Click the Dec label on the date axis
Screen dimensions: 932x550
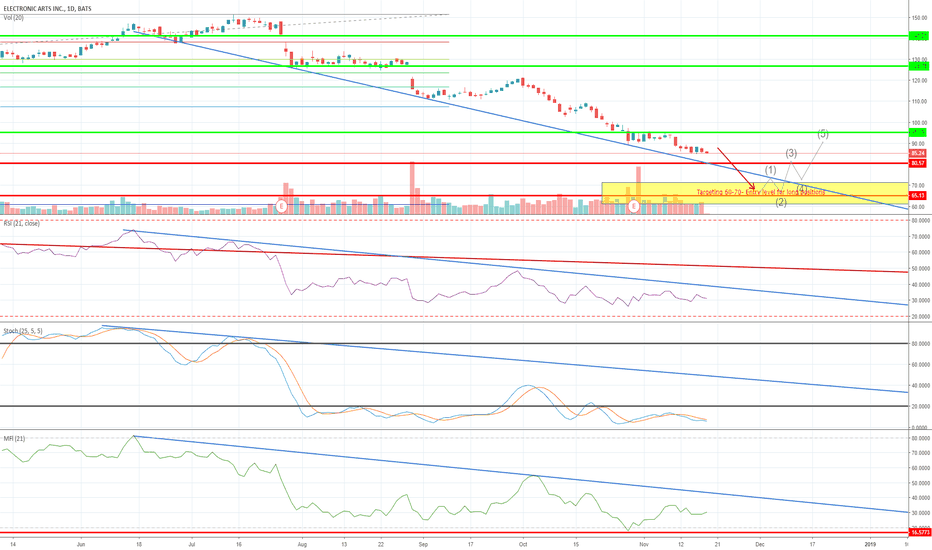(759, 543)
